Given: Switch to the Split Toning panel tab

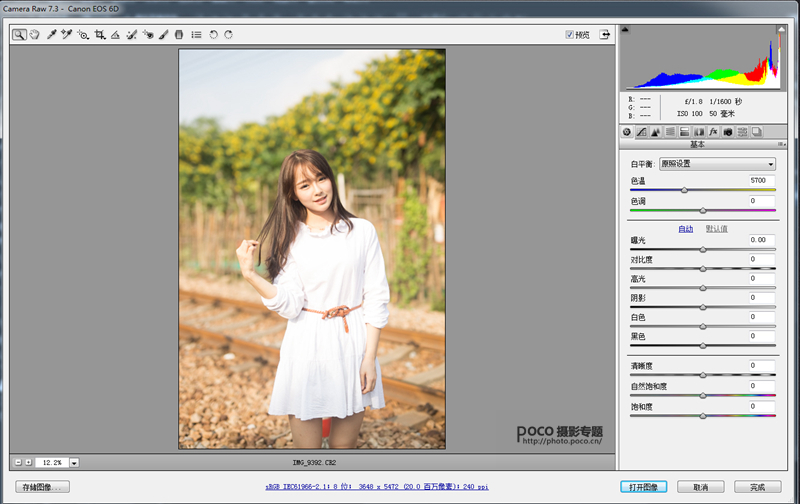Looking at the screenshot, I should coord(685,132).
